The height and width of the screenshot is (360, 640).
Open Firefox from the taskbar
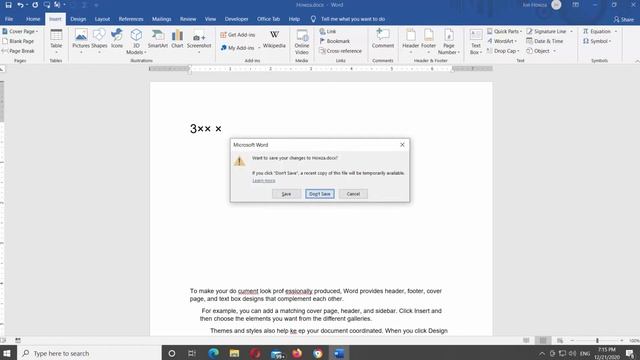pyautogui.click(x=297, y=353)
